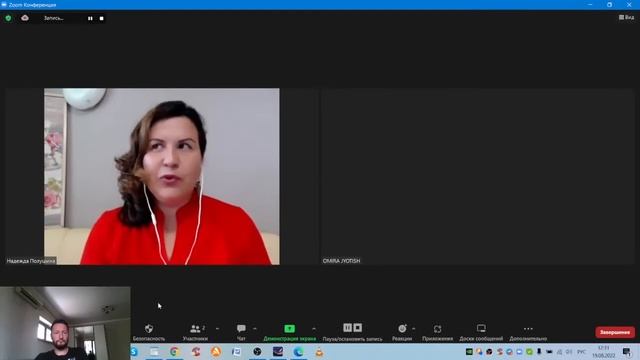Open the Дополнительно more options menu
The height and width of the screenshot is (360, 640).
point(528,332)
